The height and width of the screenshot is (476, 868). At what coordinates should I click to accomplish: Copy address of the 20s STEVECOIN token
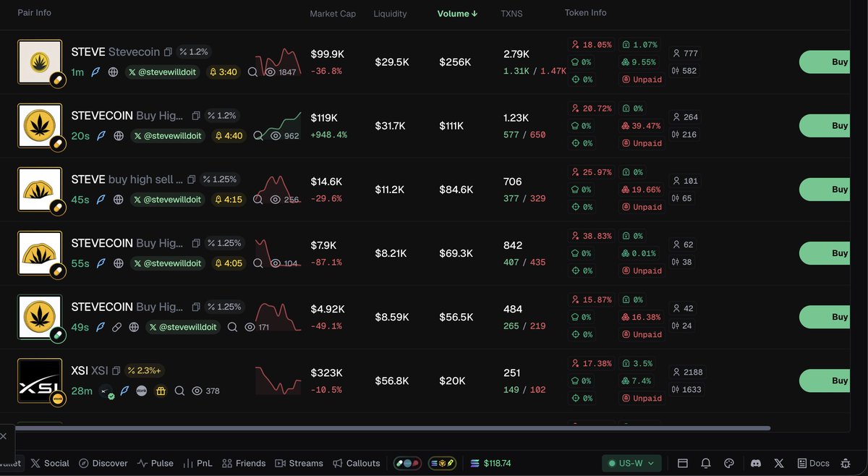196,116
